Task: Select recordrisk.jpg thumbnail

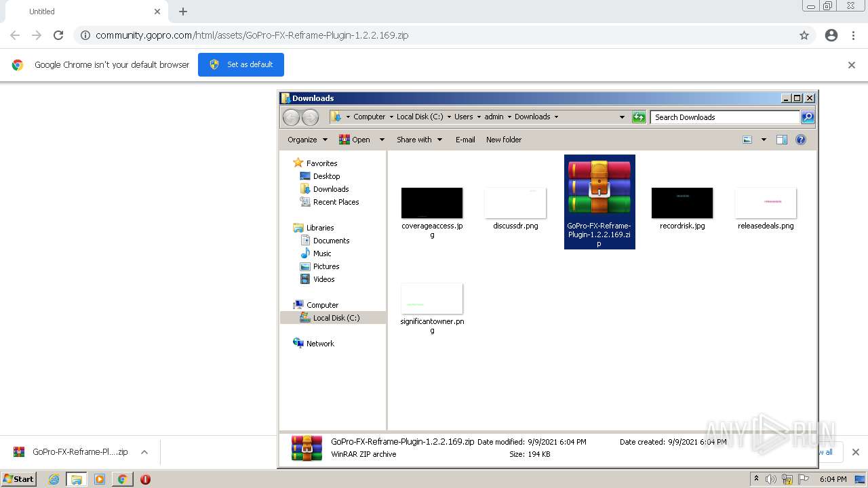Action: pyautogui.click(x=682, y=203)
